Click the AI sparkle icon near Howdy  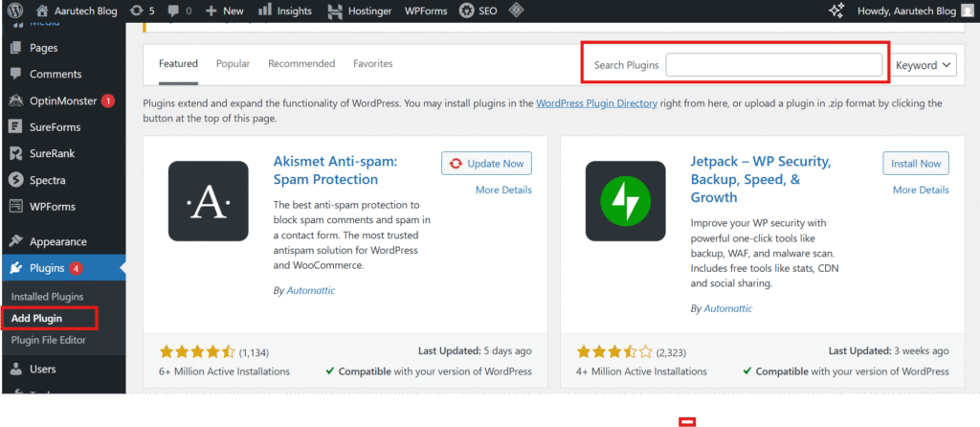coord(836,11)
